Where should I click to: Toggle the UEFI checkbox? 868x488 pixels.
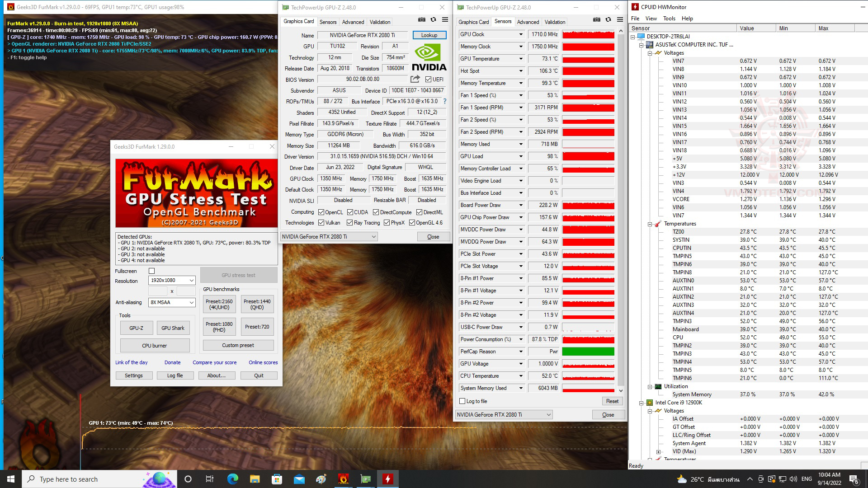tap(428, 80)
